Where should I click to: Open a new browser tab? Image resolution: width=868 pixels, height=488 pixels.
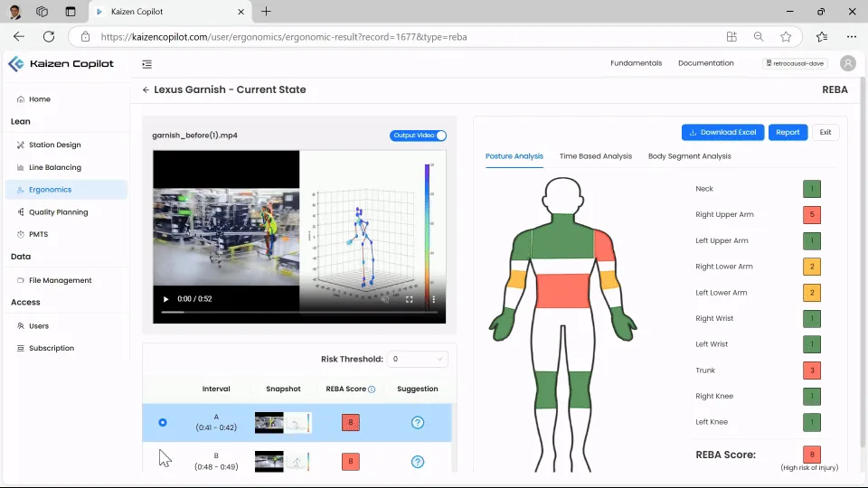(x=266, y=12)
